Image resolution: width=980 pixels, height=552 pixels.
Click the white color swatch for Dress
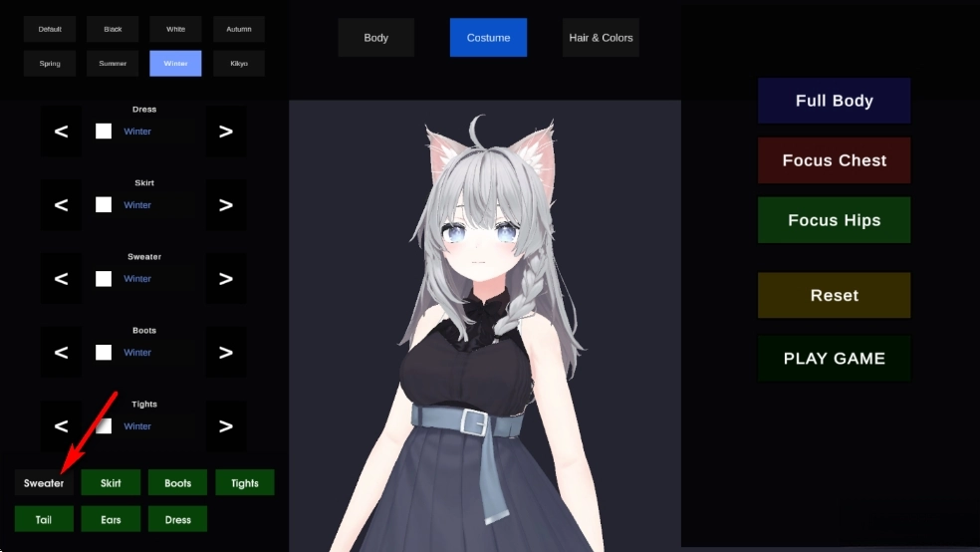(x=104, y=132)
